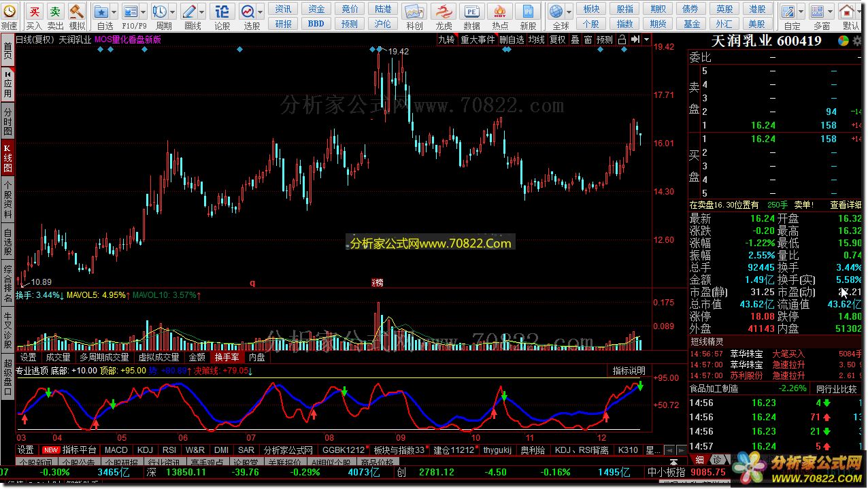Screen dimensions: 868x489
Task: Toggle the 窗 window option
Action: pyautogui.click(x=588, y=39)
